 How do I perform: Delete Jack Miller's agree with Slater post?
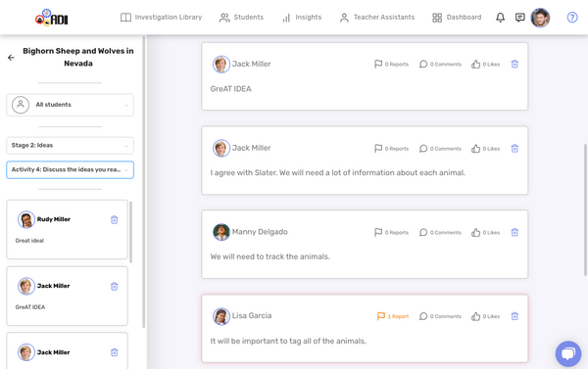tap(514, 149)
